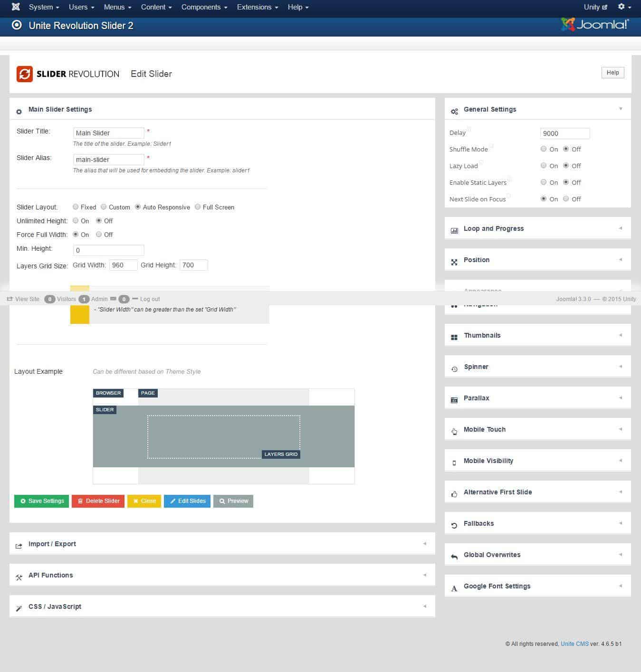Image resolution: width=641 pixels, height=672 pixels.
Task: Turn Shuffle Mode on
Action: pyautogui.click(x=544, y=149)
